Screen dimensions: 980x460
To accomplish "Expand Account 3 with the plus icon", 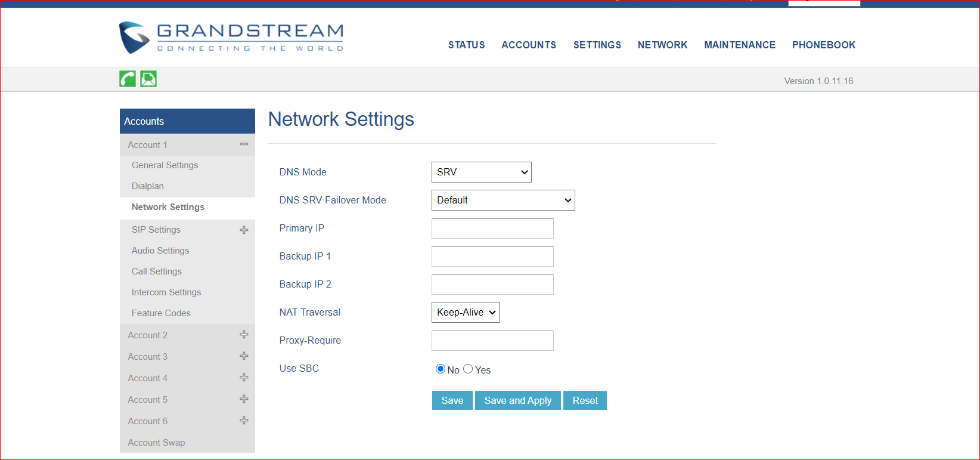I will pyautogui.click(x=244, y=356).
